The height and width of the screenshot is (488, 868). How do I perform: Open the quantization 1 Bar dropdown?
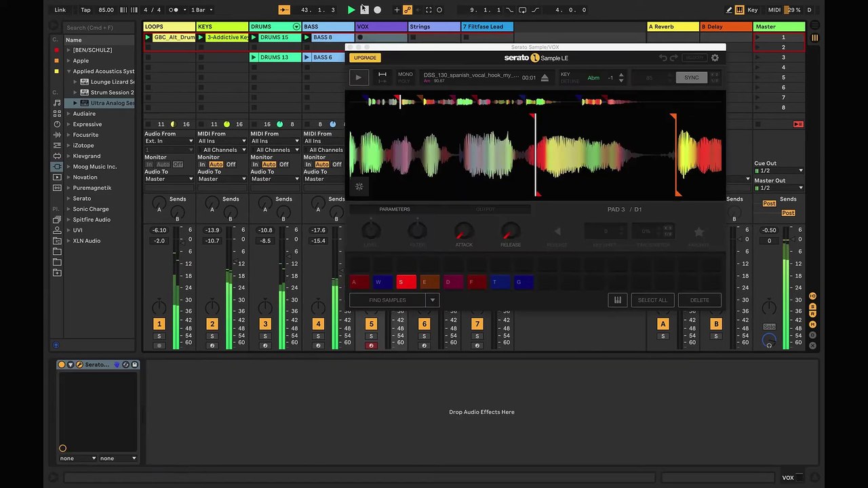[x=202, y=10]
